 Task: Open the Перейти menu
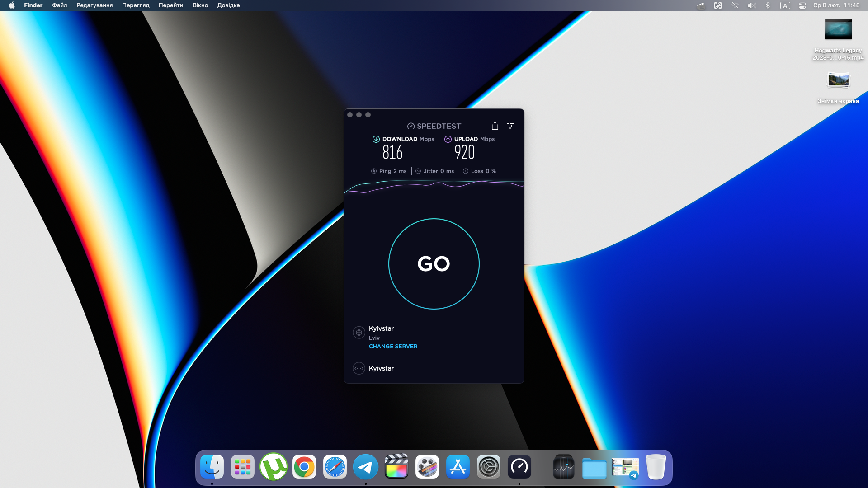(x=170, y=5)
